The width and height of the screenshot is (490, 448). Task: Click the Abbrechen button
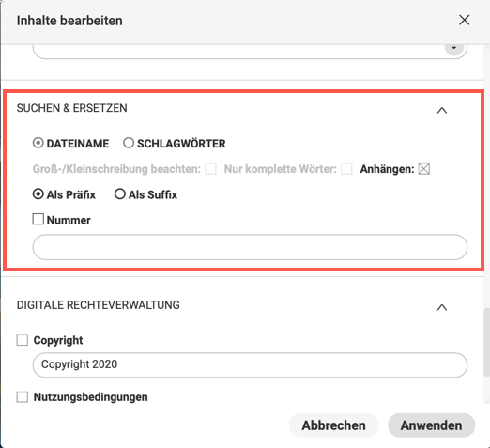[333, 425]
